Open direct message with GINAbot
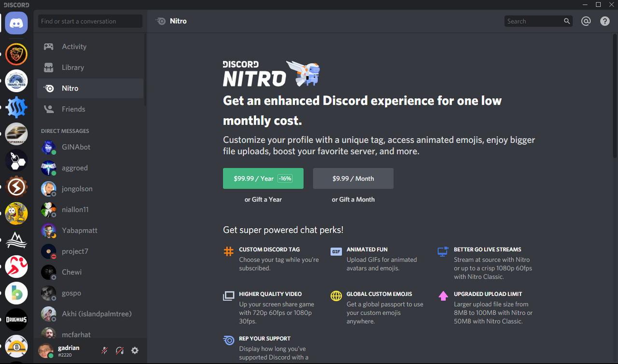618x364 pixels. [90, 147]
